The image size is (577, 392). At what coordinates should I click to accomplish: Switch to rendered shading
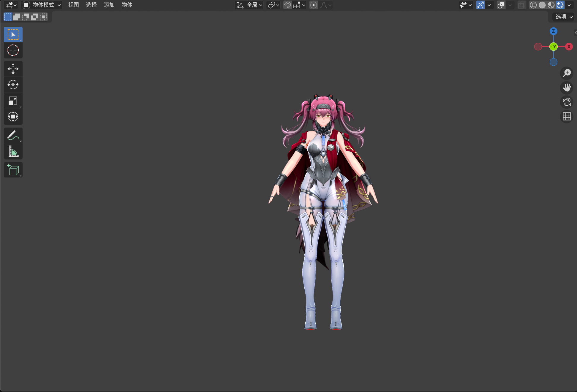[560, 5]
